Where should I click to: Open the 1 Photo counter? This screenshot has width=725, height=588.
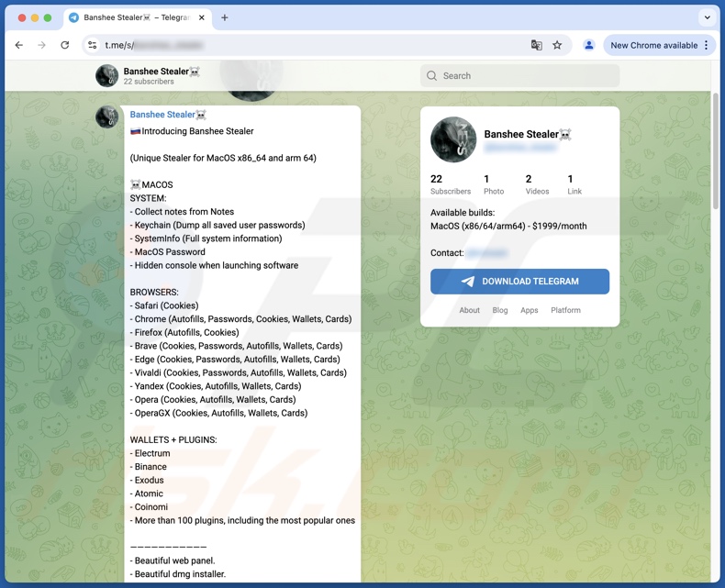click(x=494, y=184)
